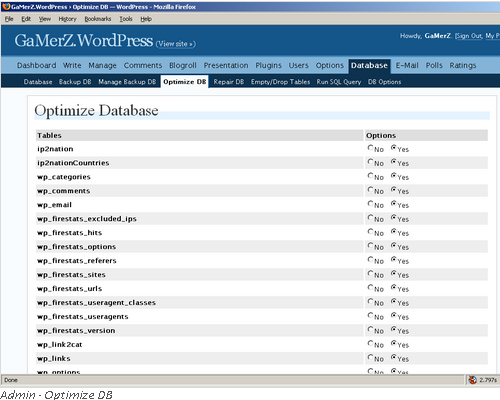Open the Edit menu
Screen dimensions: 500x400
[x=26, y=19]
